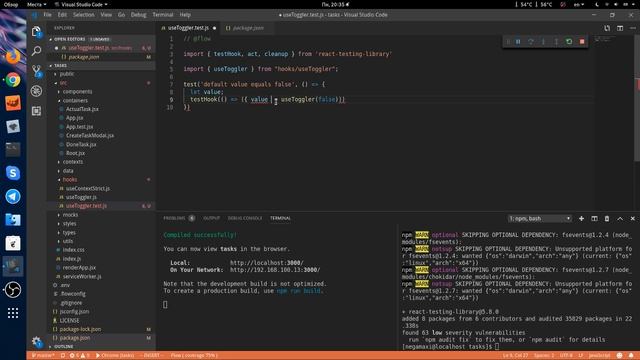Switch to the Terminal panel tab
Screen dimensions: 640x360
pyautogui.click(x=280, y=218)
